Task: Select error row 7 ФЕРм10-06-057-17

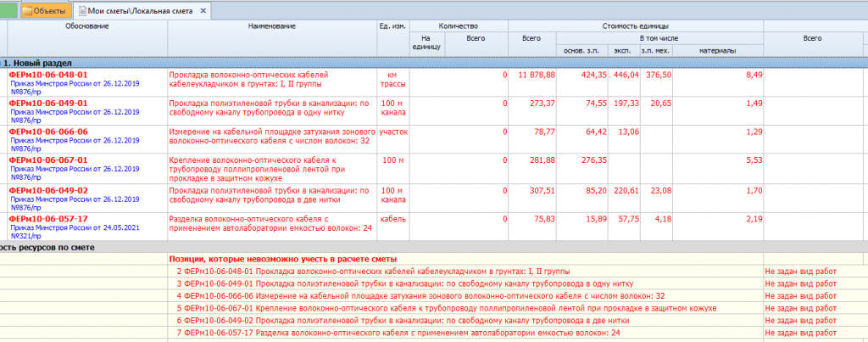Action: (x=398, y=334)
